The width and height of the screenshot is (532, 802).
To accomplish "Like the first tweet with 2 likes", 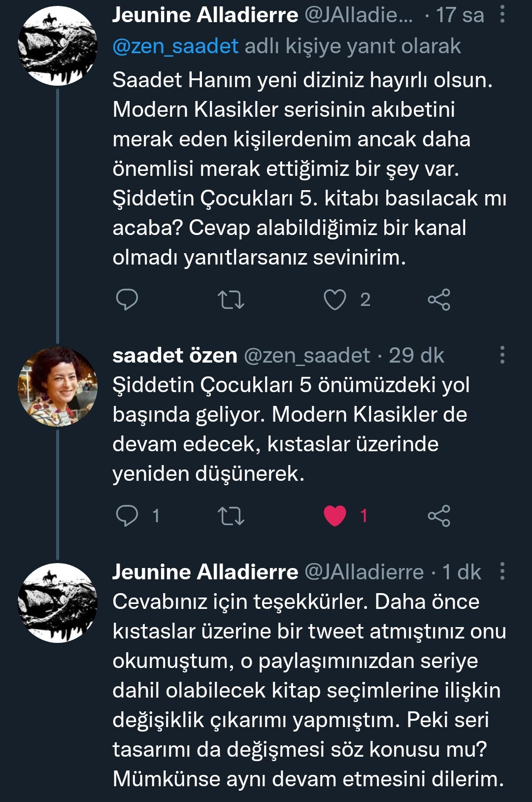I will tap(335, 300).
